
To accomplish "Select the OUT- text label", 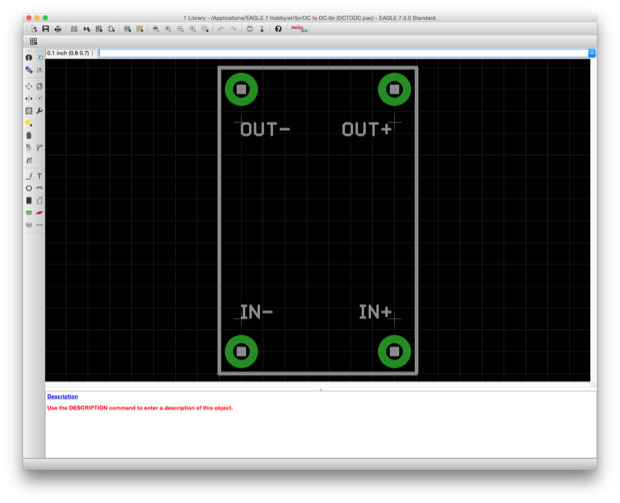I will 265,130.
